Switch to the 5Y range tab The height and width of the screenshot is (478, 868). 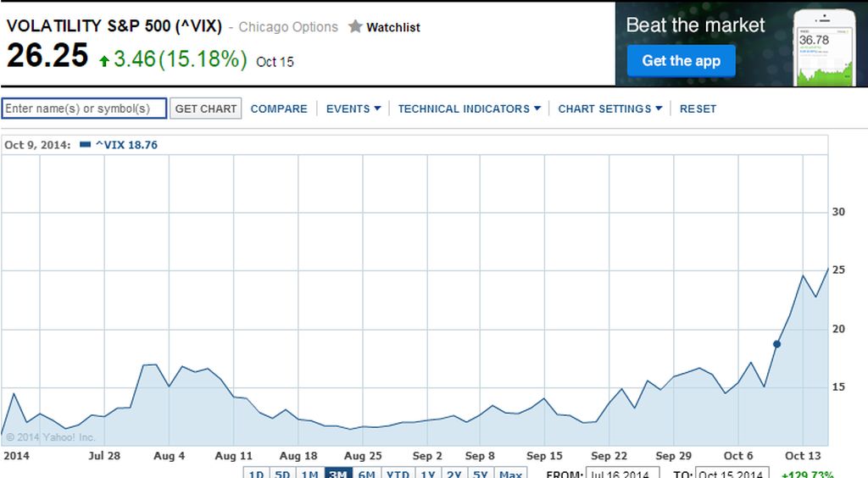481,474
